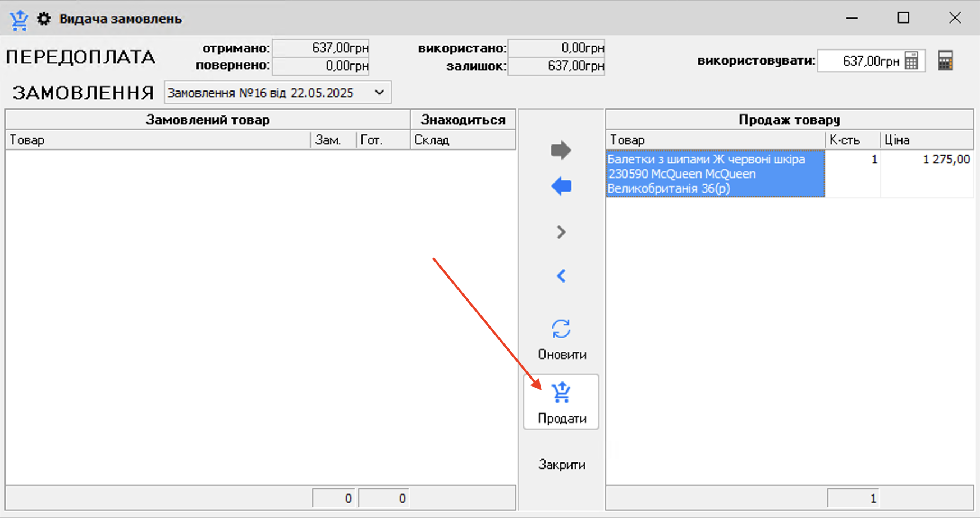Viewport: 980px width, 518px height.
Task: Click the shopping cart icon in title bar
Action: tap(19, 19)
